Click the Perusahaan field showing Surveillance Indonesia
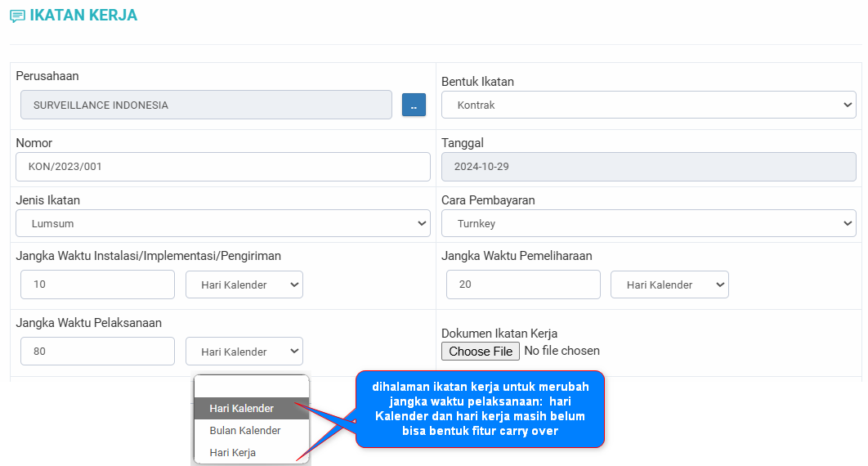Screen dimensions: 868x466 click(x=206, y=105)
